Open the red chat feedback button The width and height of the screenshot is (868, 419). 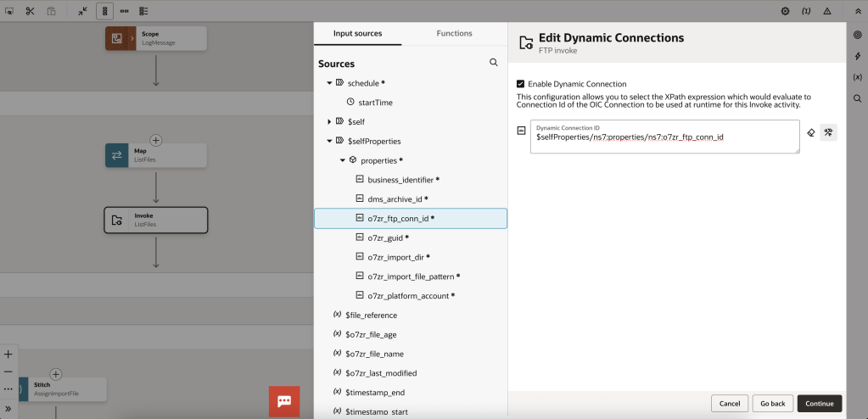tap(284, 401)
